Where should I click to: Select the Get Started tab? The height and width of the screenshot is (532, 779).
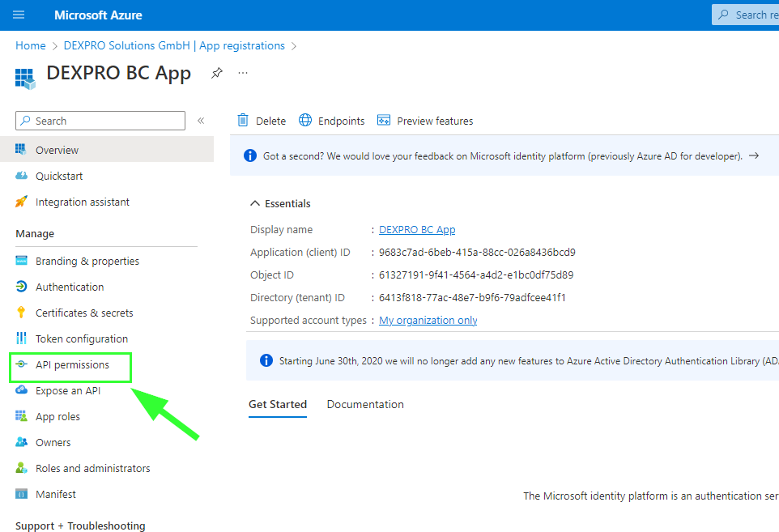pos(278,405)
